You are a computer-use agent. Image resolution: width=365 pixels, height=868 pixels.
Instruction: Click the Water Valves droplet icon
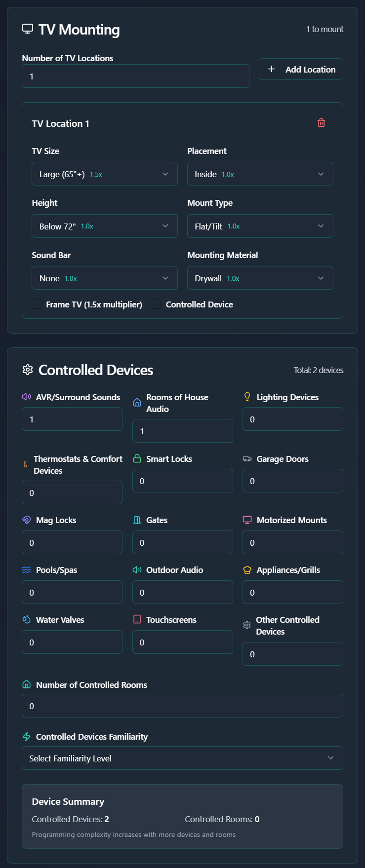27,619
